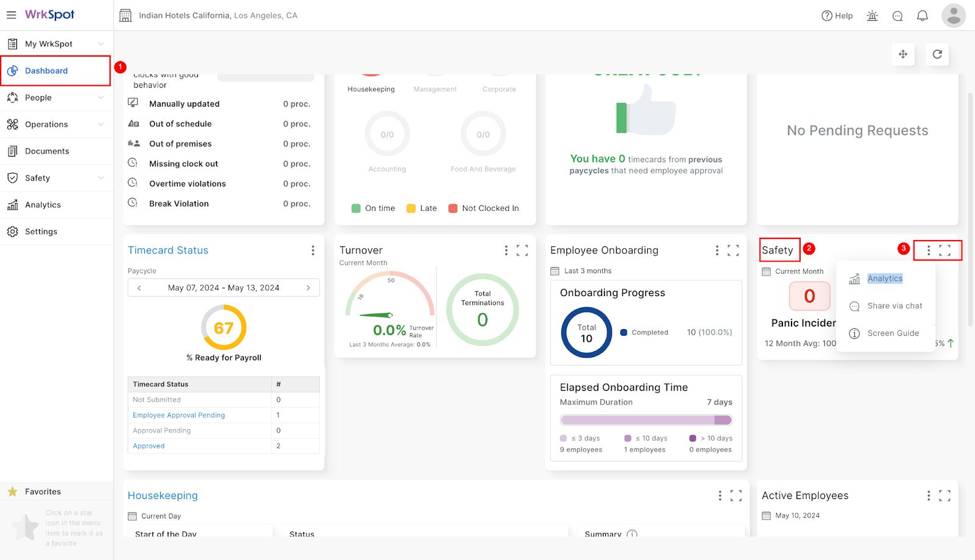Go to next paycycle with right chevron
975x560 pixels.
(x=308, y=288)
